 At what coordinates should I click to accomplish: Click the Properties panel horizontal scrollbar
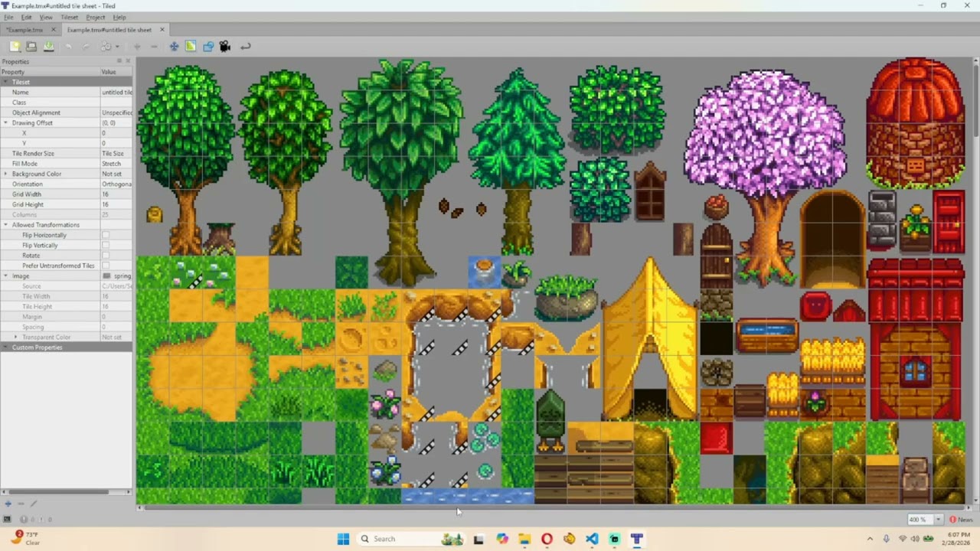coord(67,492)
